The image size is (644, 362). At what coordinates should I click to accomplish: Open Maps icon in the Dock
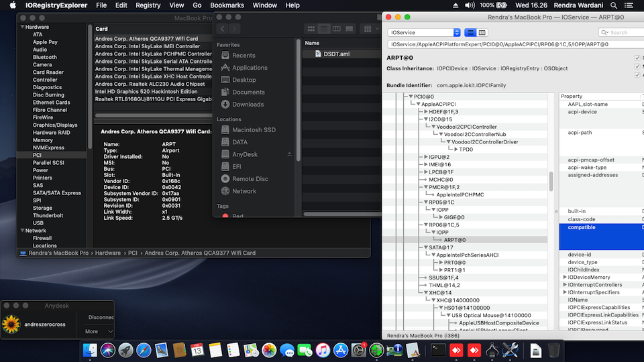click(x=251, y=351)
